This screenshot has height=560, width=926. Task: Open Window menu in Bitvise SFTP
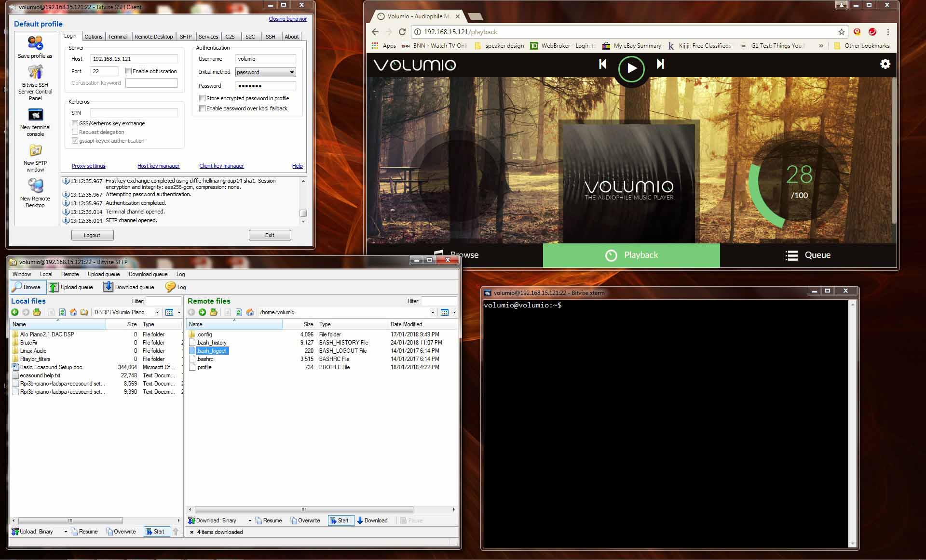[22, 274]
